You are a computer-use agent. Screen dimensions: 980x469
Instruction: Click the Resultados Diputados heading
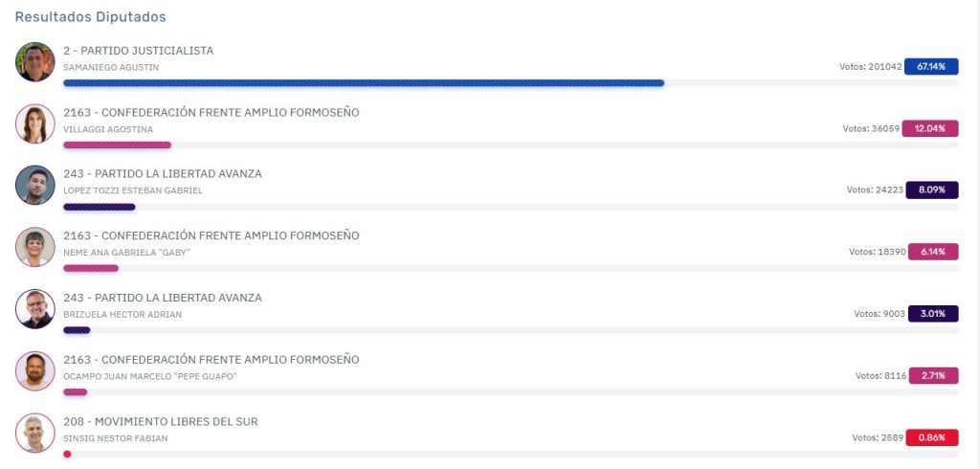click(x=91, y=17)
